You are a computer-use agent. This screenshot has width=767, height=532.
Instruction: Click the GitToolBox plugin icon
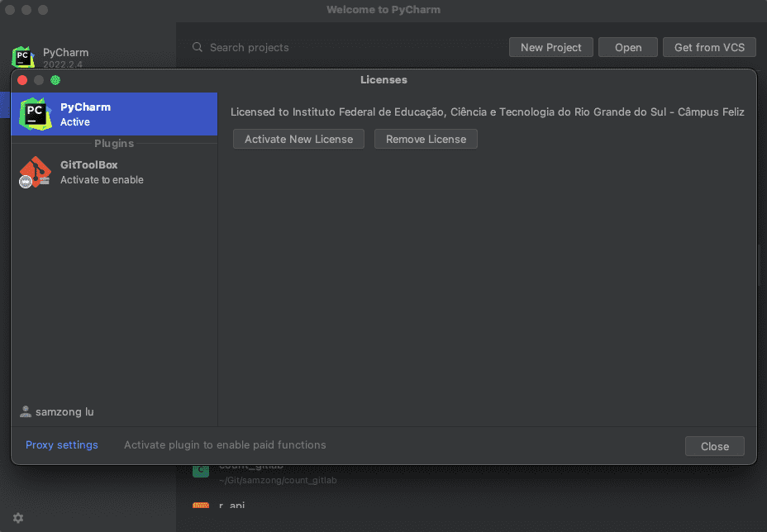coord(36,172)
